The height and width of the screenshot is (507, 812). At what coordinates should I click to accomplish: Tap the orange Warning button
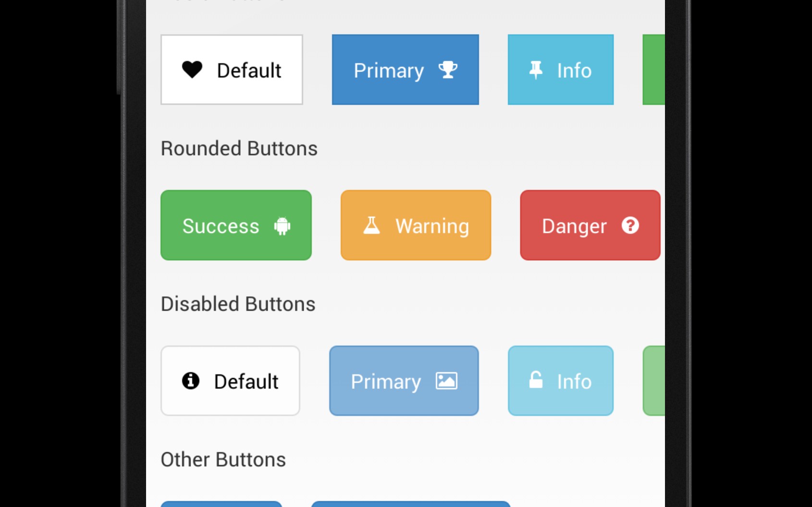coord(416,225)
